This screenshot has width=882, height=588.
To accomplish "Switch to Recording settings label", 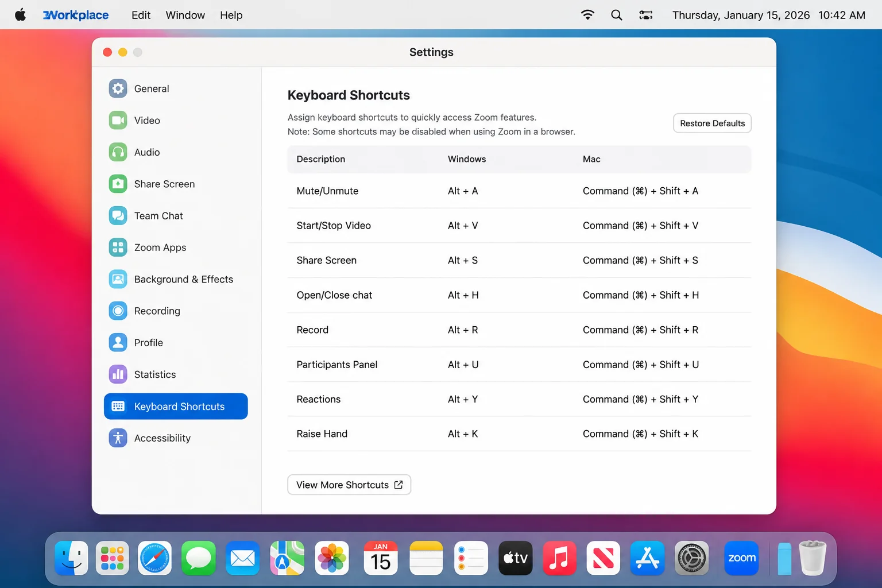I will 157,311.
